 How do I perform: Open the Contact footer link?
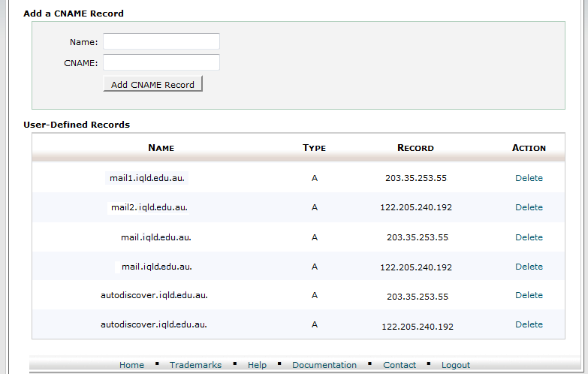coord(400,365)
